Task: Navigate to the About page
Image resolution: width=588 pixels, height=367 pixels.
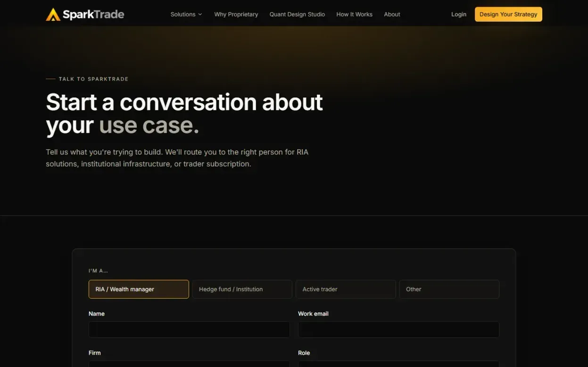Action: click(392, 15)
